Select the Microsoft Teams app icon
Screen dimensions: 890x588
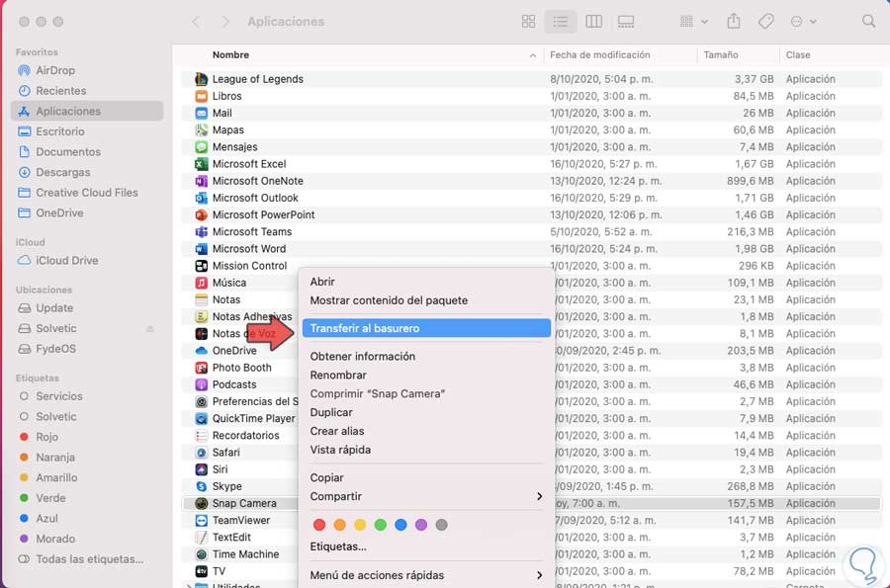coord(201,232)
